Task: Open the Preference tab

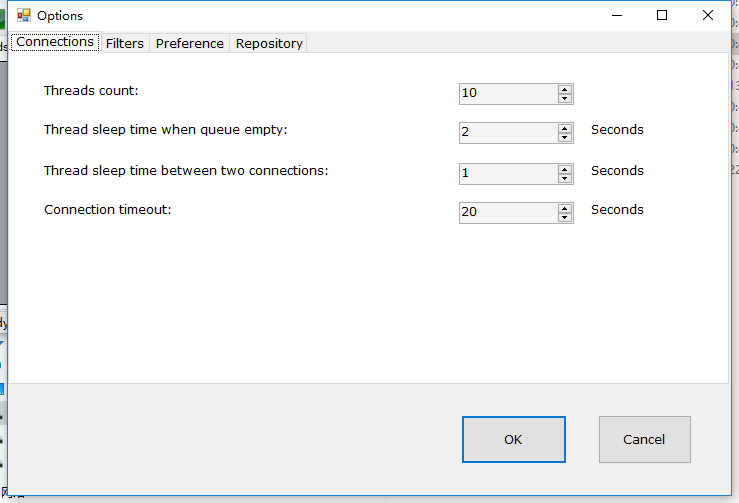Action: (189, 43)
